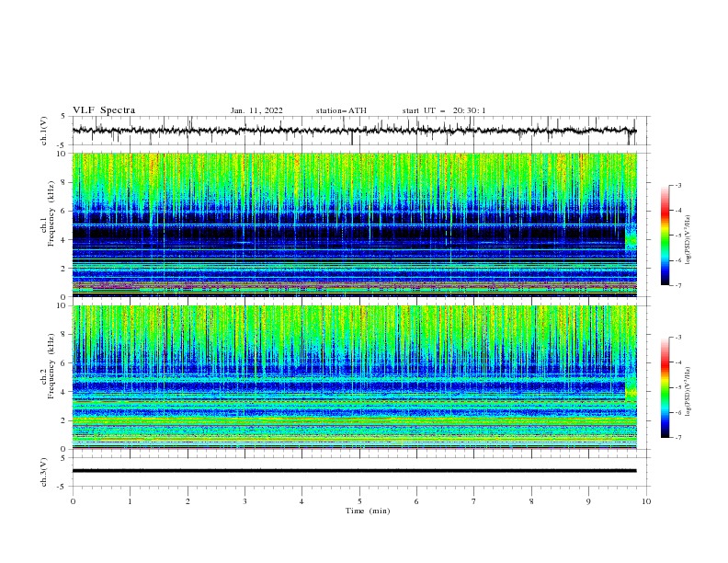This screenshot has width=728, height=563.
Task: Click the time axis tick label '5'
Action: pyautogui.click(x=359, y=501)
